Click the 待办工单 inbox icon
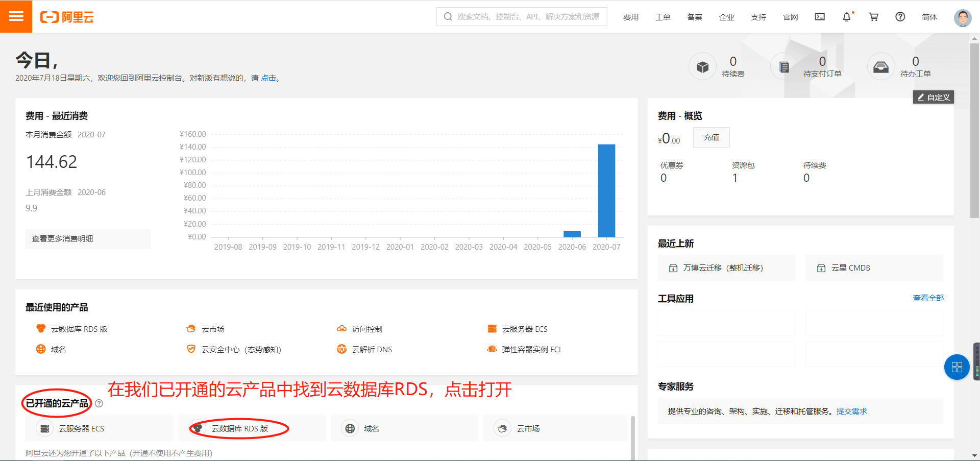The height and width of the screenshot is (461, 980). (881, 67)
